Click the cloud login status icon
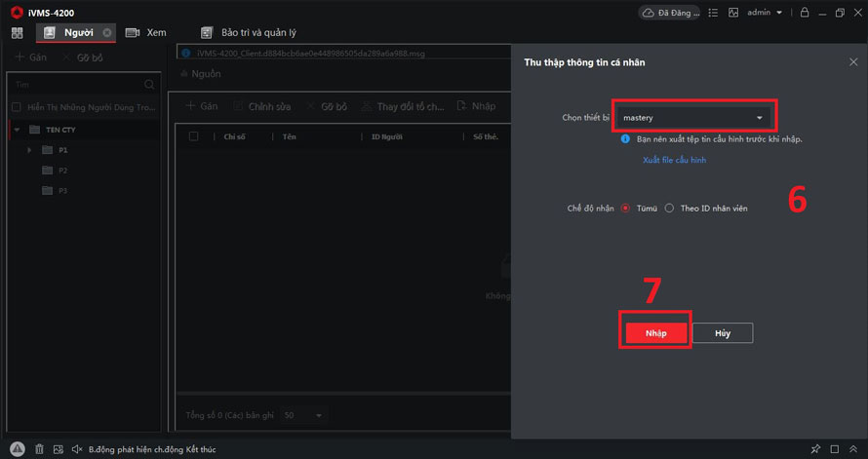The image size is (868, 459). (x=649, y=13)
